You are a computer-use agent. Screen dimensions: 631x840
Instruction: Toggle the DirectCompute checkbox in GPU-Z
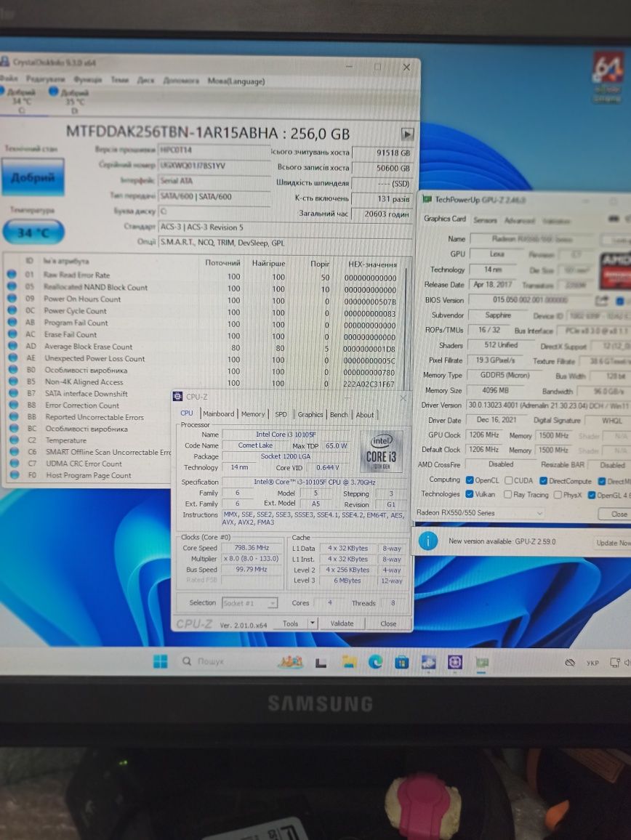point(543,480)
